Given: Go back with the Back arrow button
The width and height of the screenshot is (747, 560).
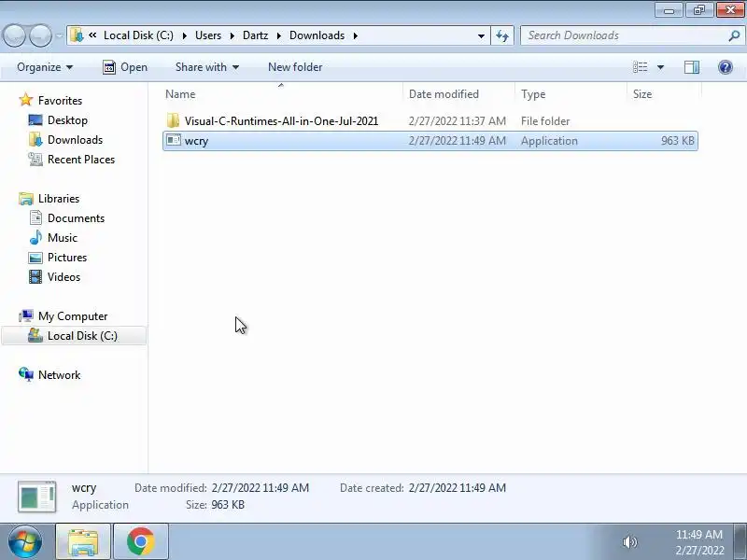Looking at the screenshot, I should (14, 35).
